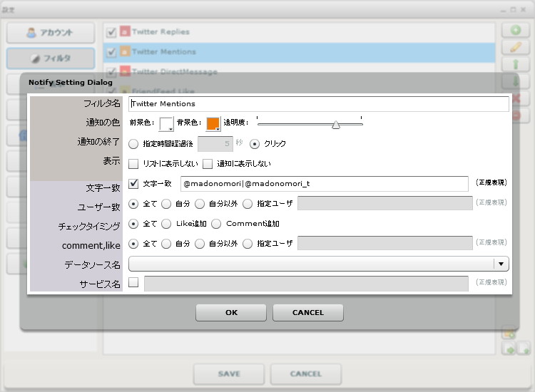Select the 指定時間経過後 radio button
The width and height of the screenshot is (535, 392).
point(133,144)
